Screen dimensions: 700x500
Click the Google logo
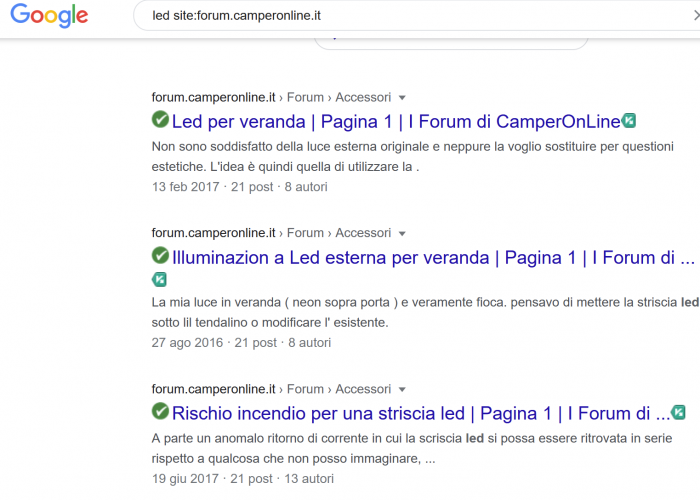[49, 15]
